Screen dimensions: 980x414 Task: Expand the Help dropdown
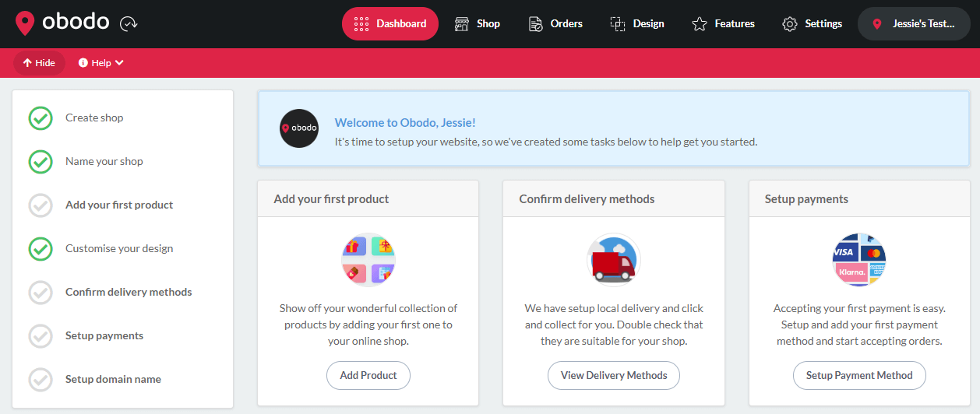point(101,63)
